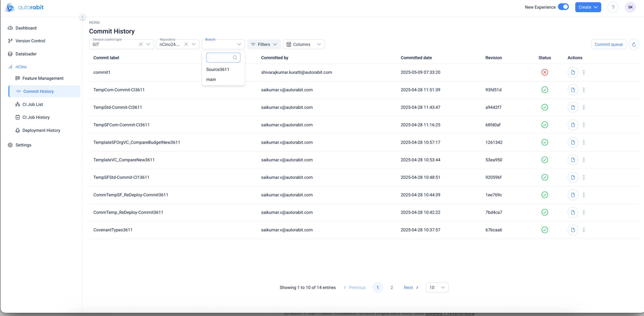Open the Columns dropdown
Viewport: 644px width, 316px height.
(304, 44)
